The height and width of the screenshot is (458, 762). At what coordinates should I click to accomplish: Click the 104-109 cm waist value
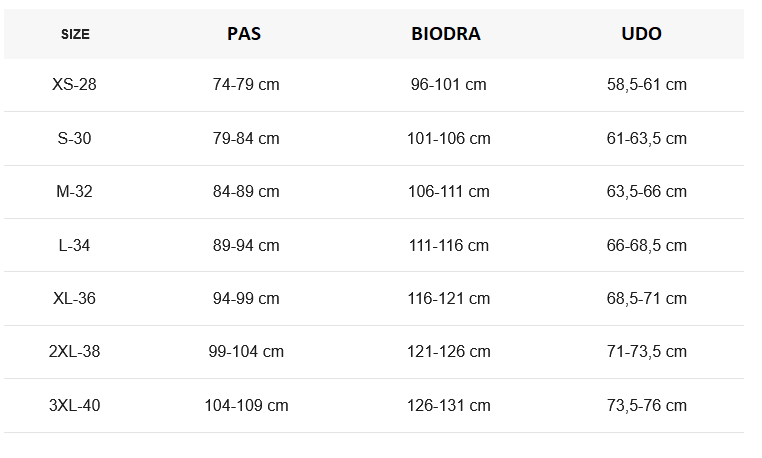point(246,406)
